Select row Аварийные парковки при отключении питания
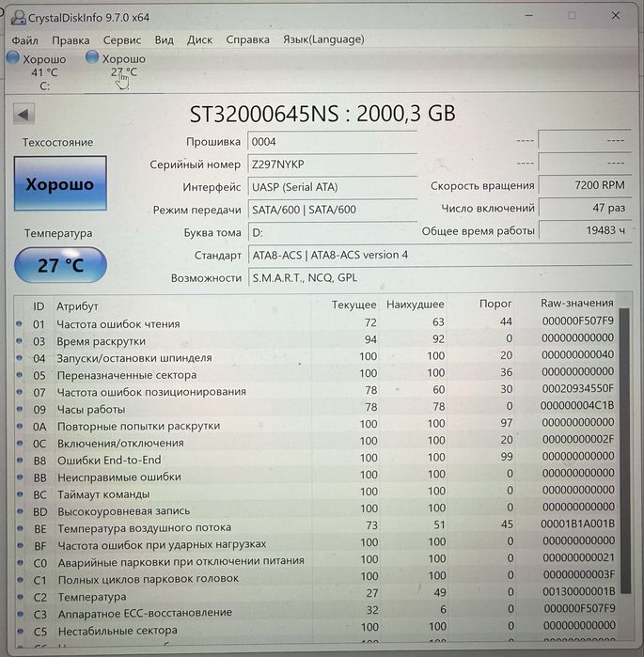The width and height of the screenshot is (644, 657). 316,560
